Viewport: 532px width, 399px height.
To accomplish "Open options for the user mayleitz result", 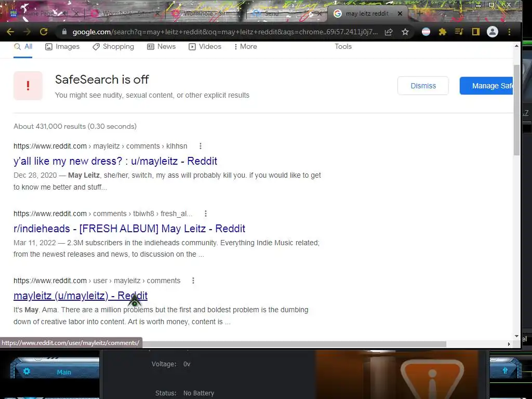I will [x=193, y=281].
